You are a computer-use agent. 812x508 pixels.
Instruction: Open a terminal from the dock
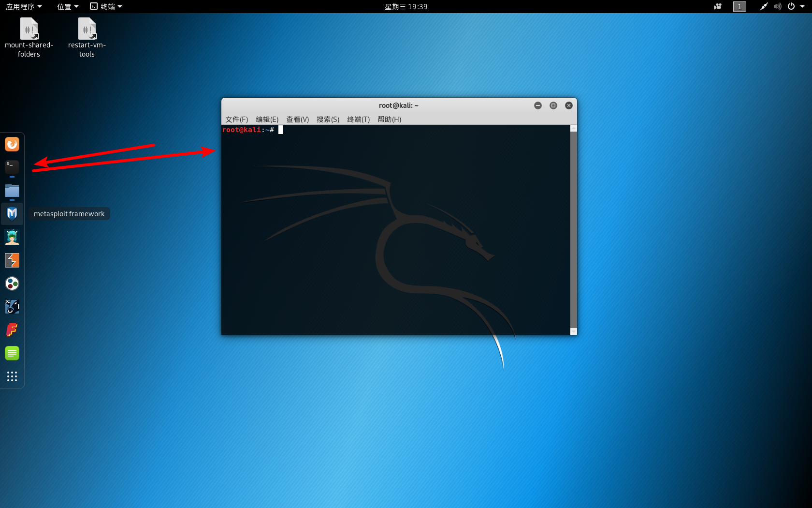12,167
